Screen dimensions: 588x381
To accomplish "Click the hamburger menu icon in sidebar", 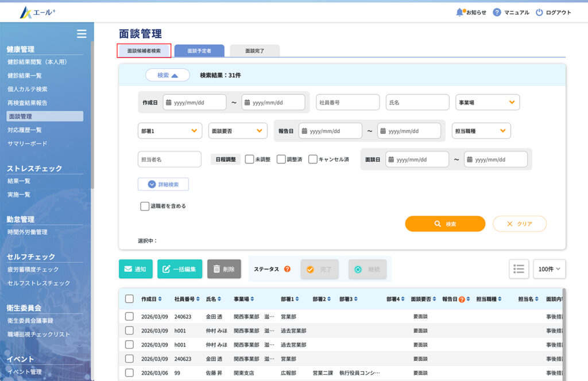I will [x=82, y=34].
